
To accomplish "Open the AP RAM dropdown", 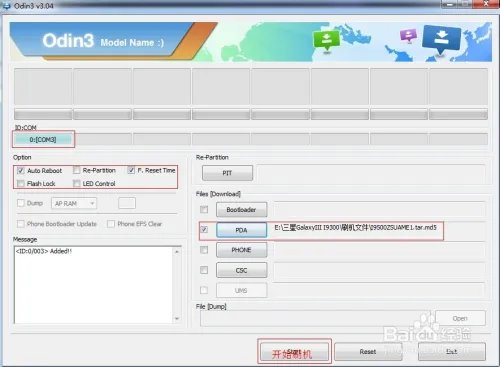I will 74,203.
